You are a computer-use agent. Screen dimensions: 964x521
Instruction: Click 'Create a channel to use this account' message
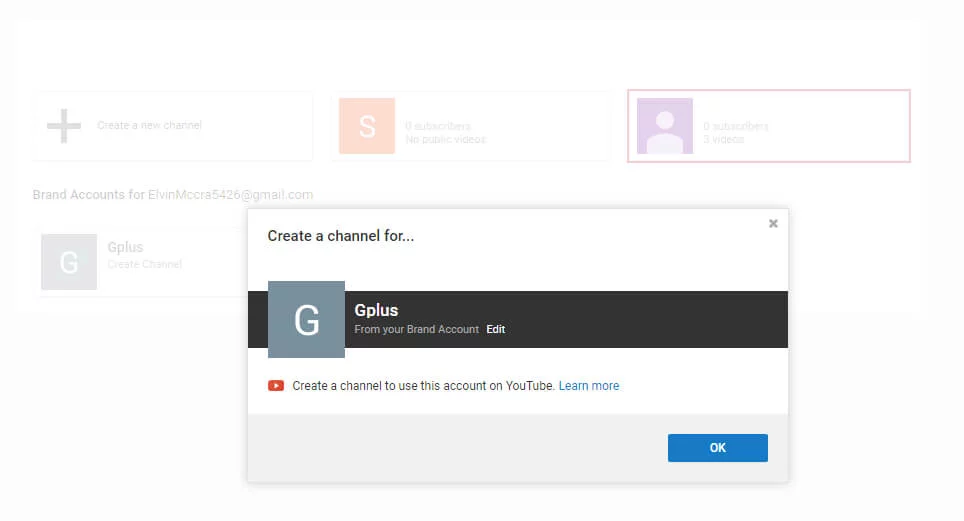(x=423, y=386)
